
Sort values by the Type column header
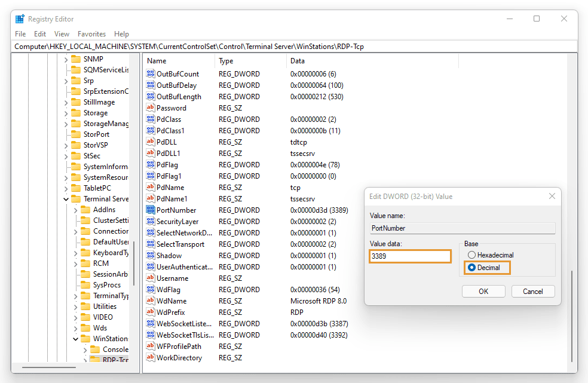point(250,61)
